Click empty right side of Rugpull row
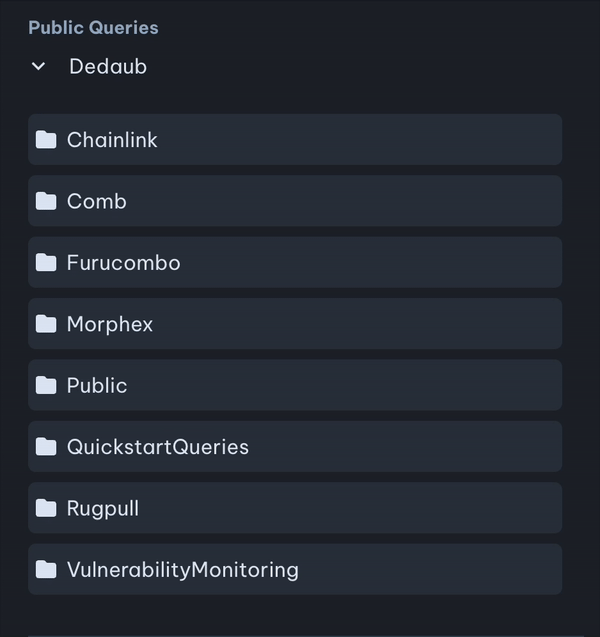The width and height of the screenshot is (600, 637). [x=400, y=508]
